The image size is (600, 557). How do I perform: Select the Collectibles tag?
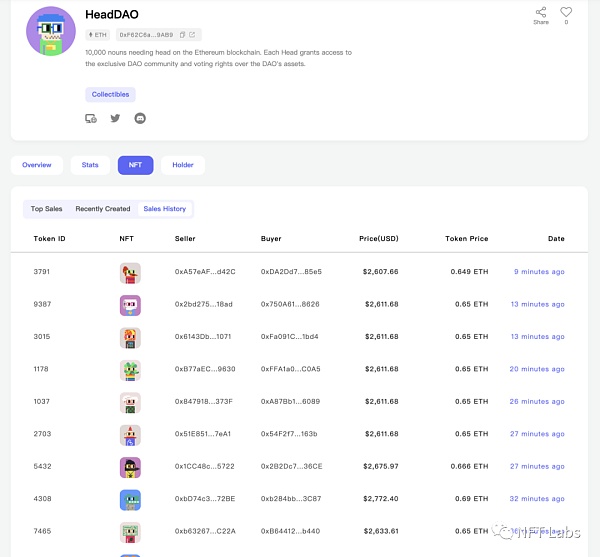coord(110,95)
